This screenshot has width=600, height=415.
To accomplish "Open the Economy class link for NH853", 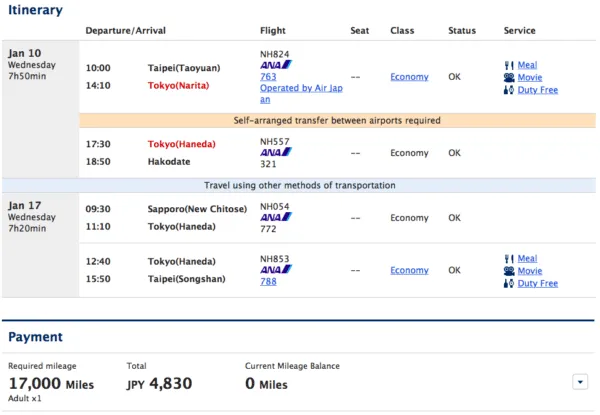I will pos(409,270).
